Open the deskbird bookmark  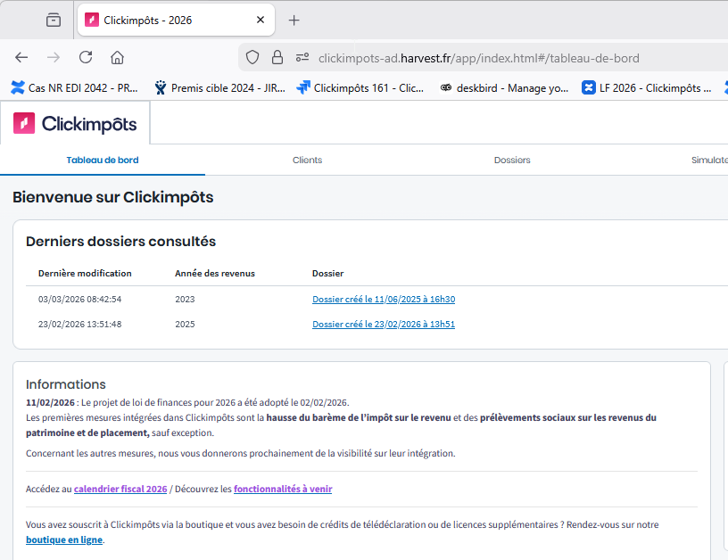click(x=504, y=87)
